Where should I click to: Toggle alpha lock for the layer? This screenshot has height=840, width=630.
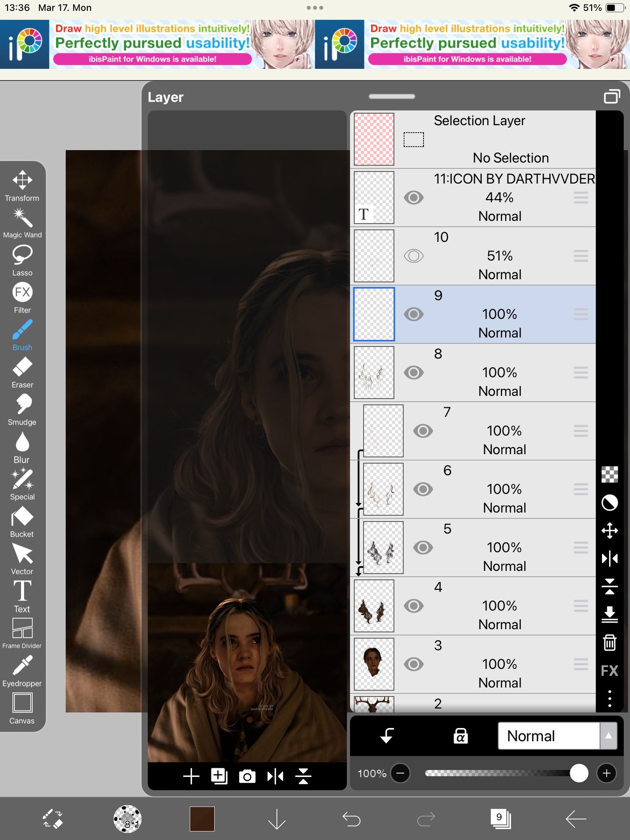(461, 736)
